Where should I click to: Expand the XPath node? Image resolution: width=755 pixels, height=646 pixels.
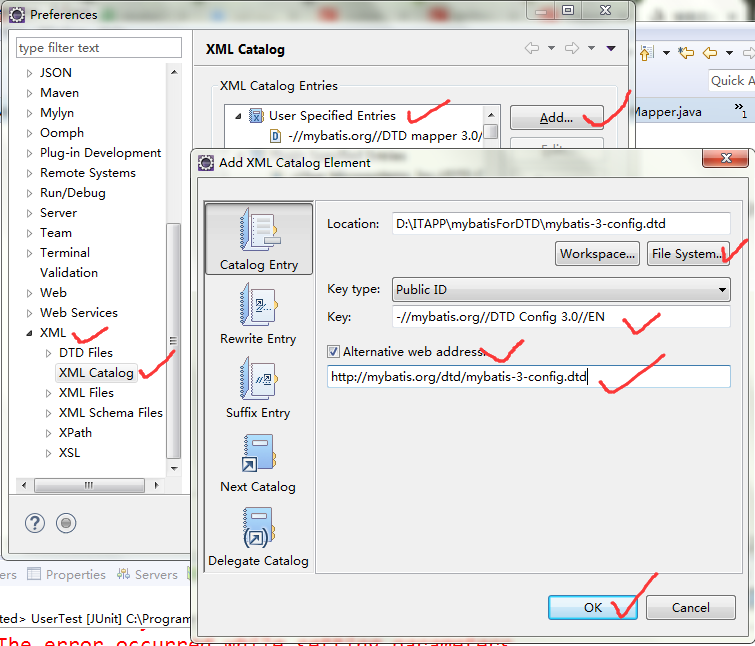click(48, 433)
